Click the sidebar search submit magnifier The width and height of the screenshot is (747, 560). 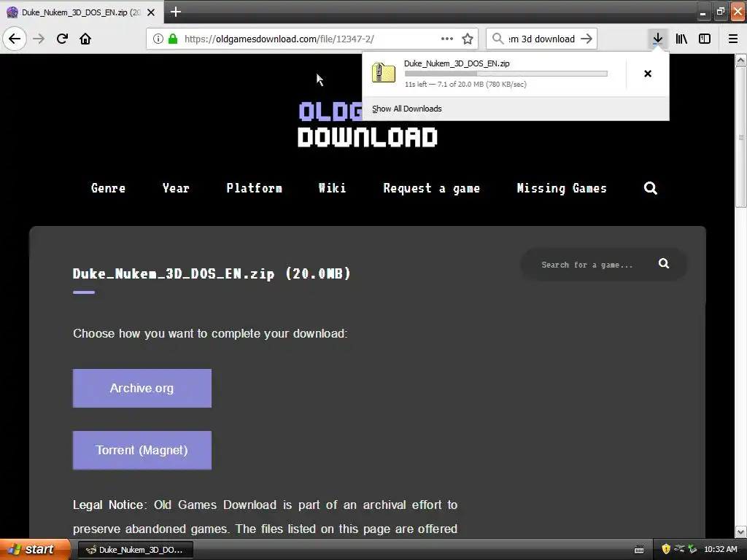(x=664, y=263)
